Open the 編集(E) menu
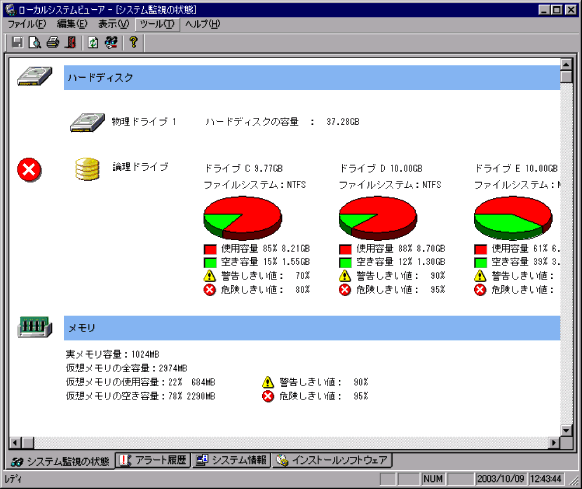 (x=72, y=24)
